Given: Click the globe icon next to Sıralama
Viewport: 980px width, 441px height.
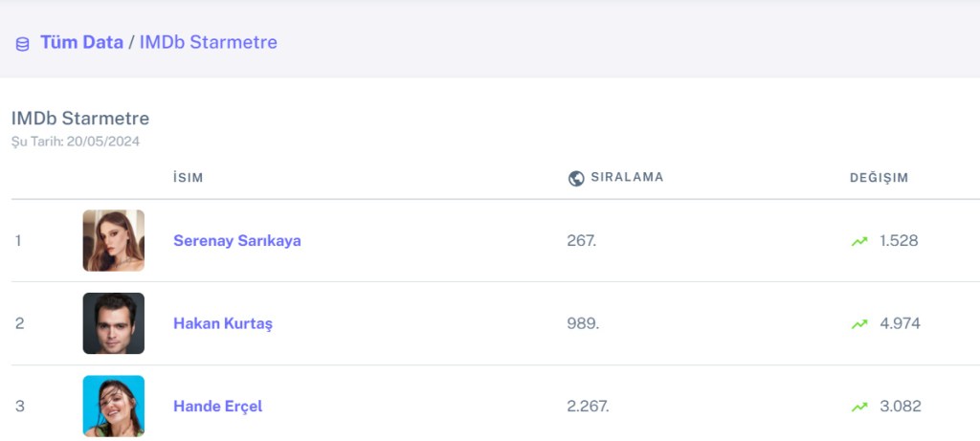Looking at the screenshot, I should click(576, 178).
